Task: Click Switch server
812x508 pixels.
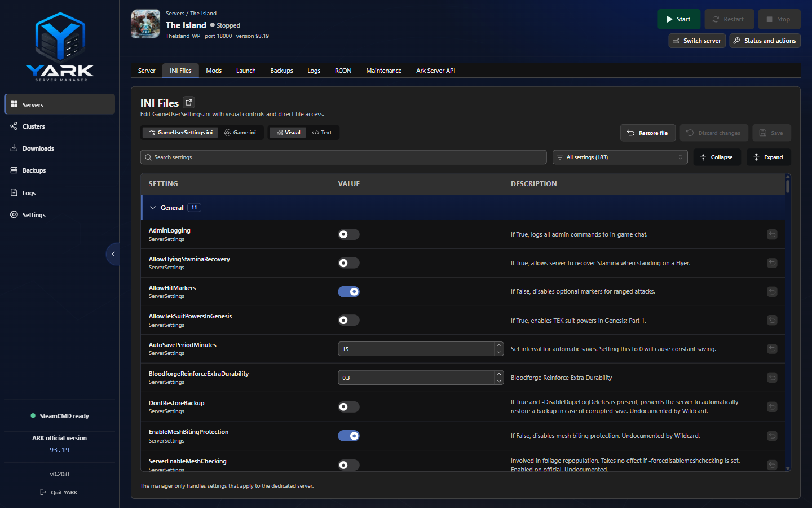Action: tap(697, 41)
